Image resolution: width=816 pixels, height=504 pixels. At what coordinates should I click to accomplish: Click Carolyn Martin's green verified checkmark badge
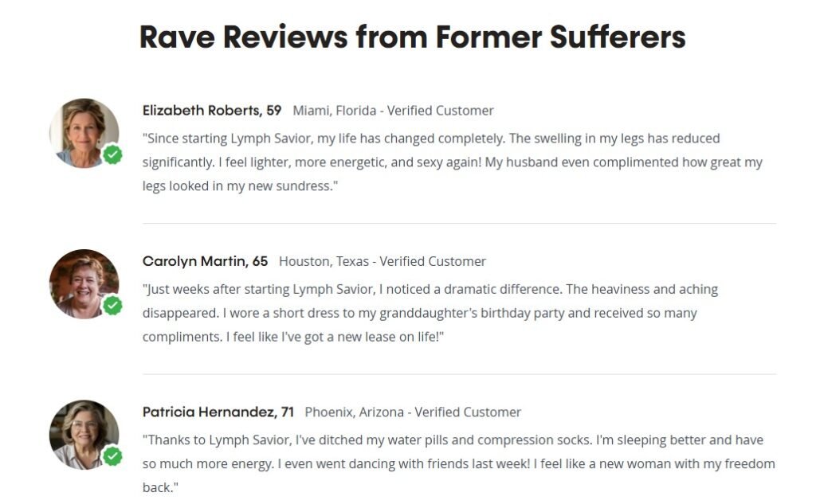click(112, 305)
